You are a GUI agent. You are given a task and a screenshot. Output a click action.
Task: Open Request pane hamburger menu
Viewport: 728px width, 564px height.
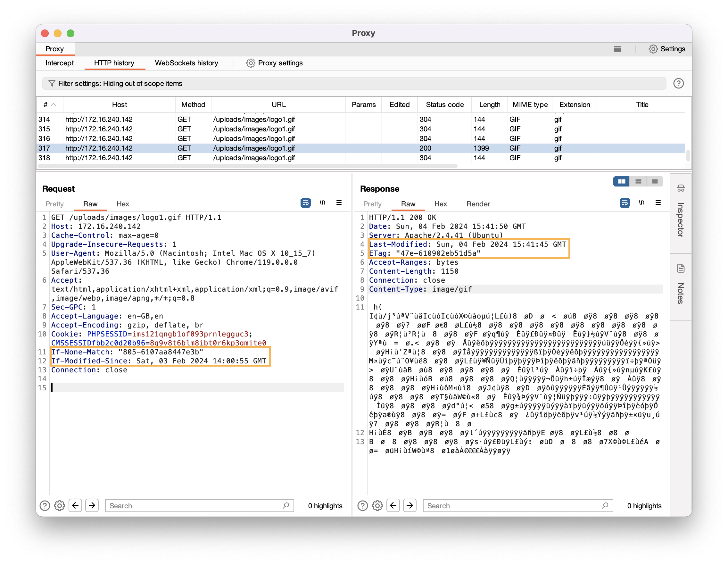(x=339, y=203)
